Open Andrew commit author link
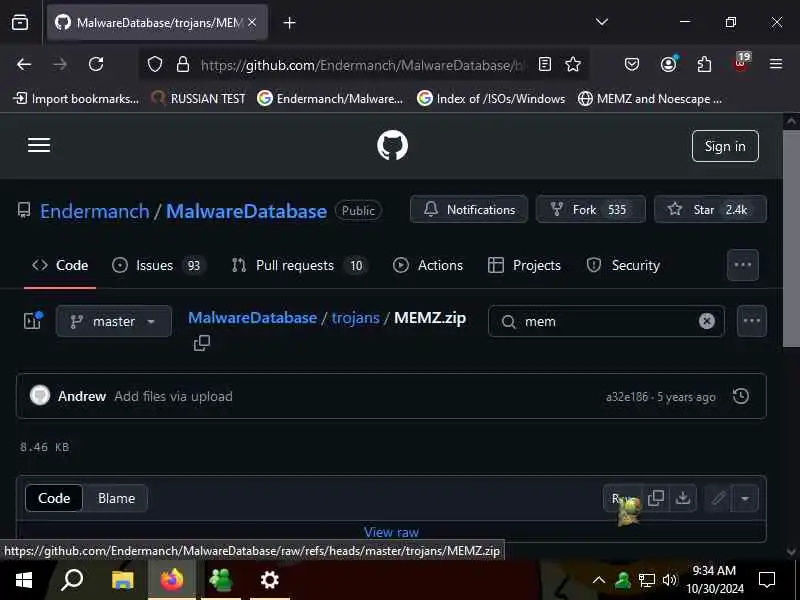This screenshot has width=800, height=600. (82, 396)
